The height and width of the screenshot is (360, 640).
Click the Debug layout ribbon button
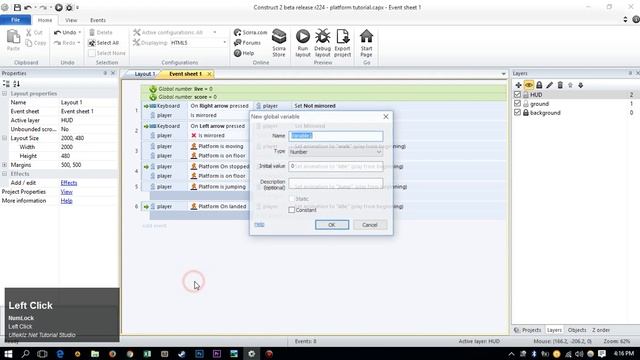point(322,43)
